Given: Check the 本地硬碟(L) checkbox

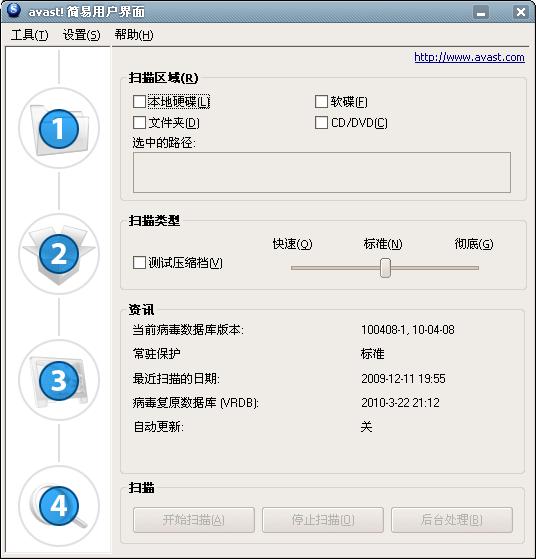Looking at the screenshot, I should (x=139, y=102).
